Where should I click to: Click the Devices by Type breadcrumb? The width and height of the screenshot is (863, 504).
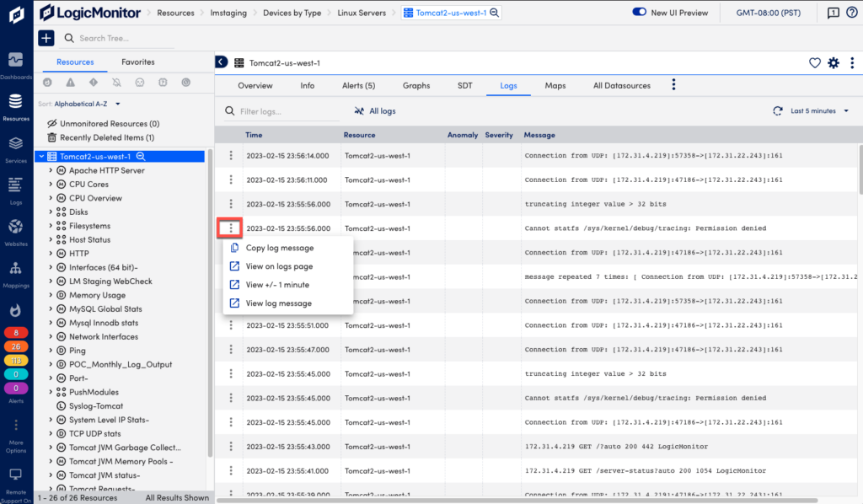[x=292, y=13]
